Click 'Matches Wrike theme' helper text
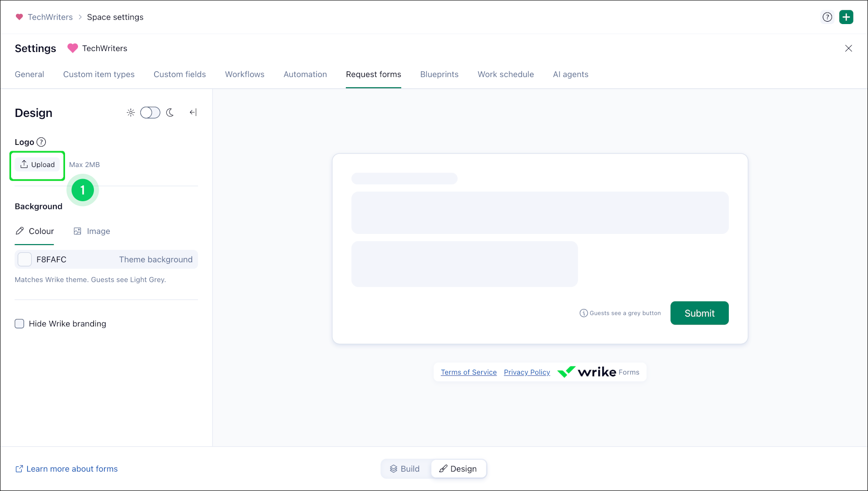868x491 pixels. pyautogui.click(x=90, y=280)
